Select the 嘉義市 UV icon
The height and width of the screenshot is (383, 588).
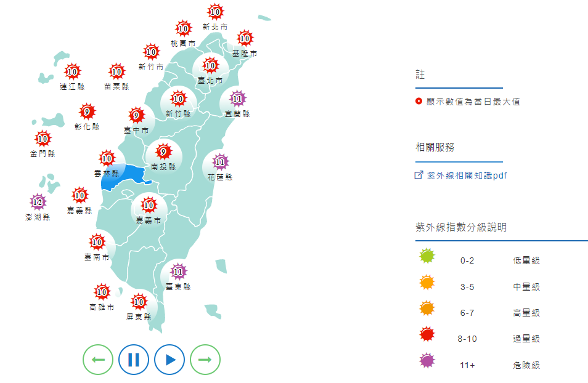point(148,204)
